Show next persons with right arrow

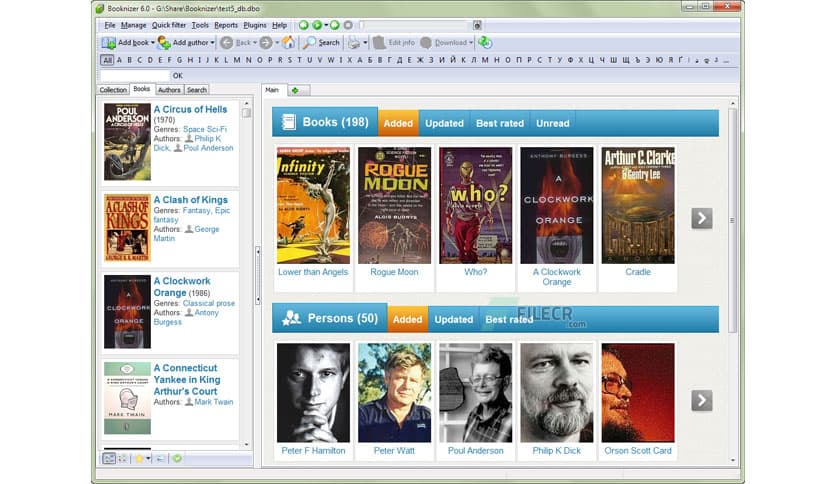(x=702, y=400)
